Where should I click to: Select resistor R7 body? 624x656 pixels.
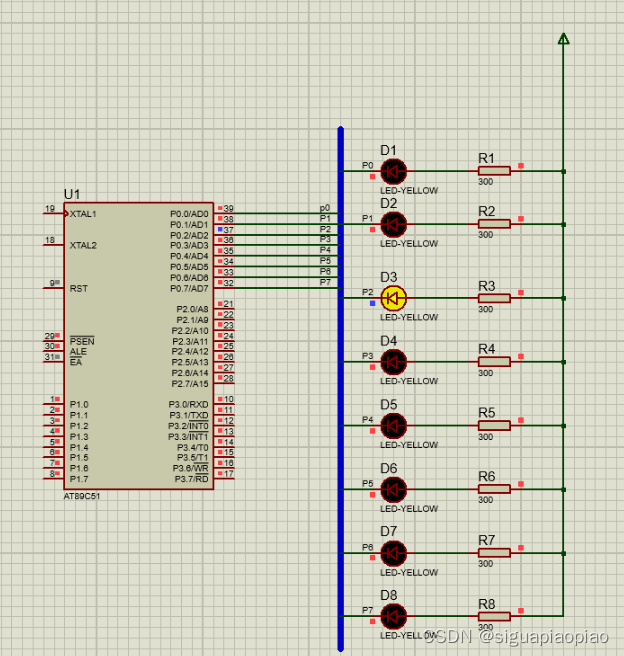(494, 553)
